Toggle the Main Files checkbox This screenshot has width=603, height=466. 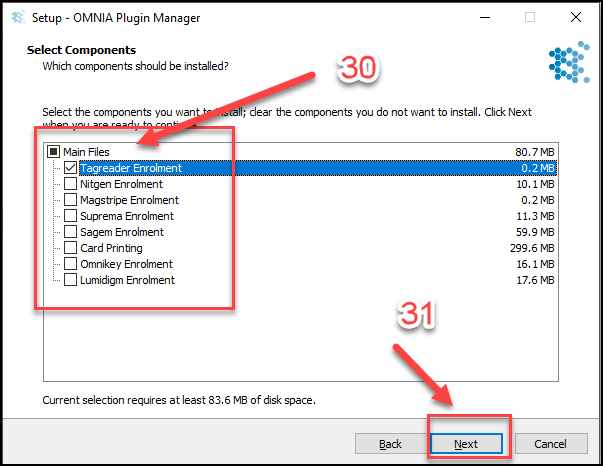tap(53, 151)
